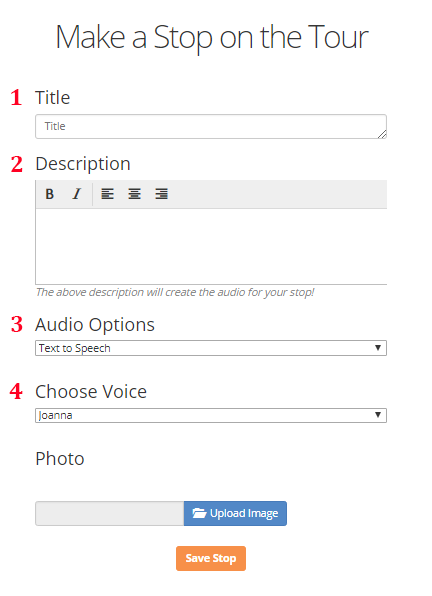Right-align the description text
This screenshot has height=596, width=432.
pos(161,194)
